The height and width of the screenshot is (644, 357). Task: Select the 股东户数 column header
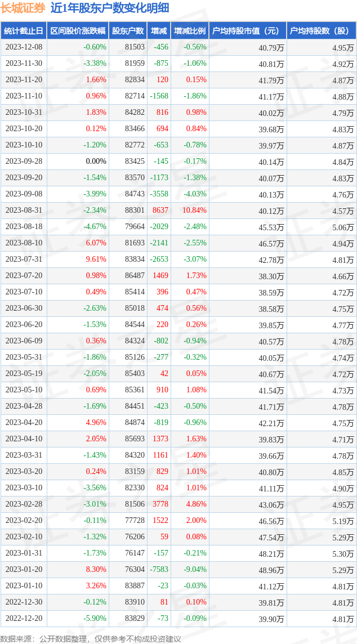pyautogui.click(x=128, y=31)
